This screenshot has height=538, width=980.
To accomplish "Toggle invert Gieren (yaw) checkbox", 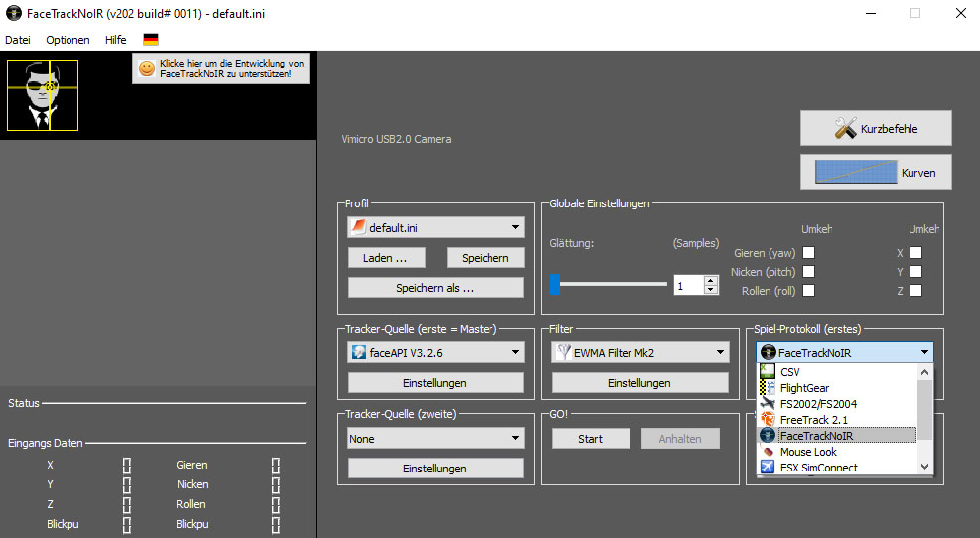I will [x=809, y=252].
